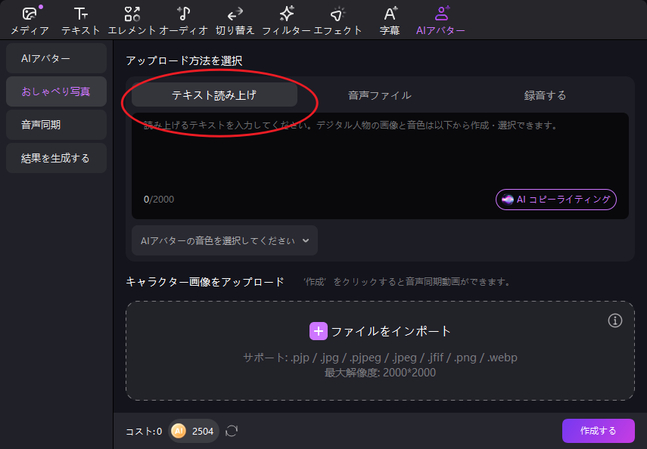Click into the text-to-speech input field

[x=380, y=155]
